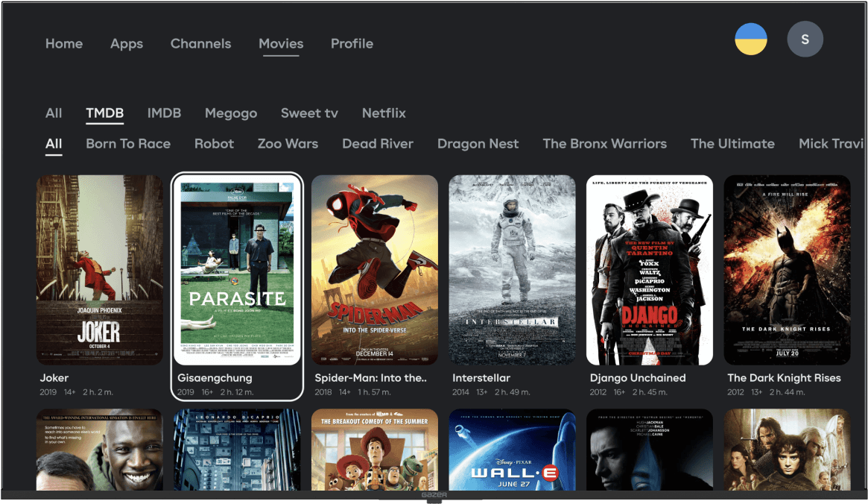Select the All category in collections row

54,144
